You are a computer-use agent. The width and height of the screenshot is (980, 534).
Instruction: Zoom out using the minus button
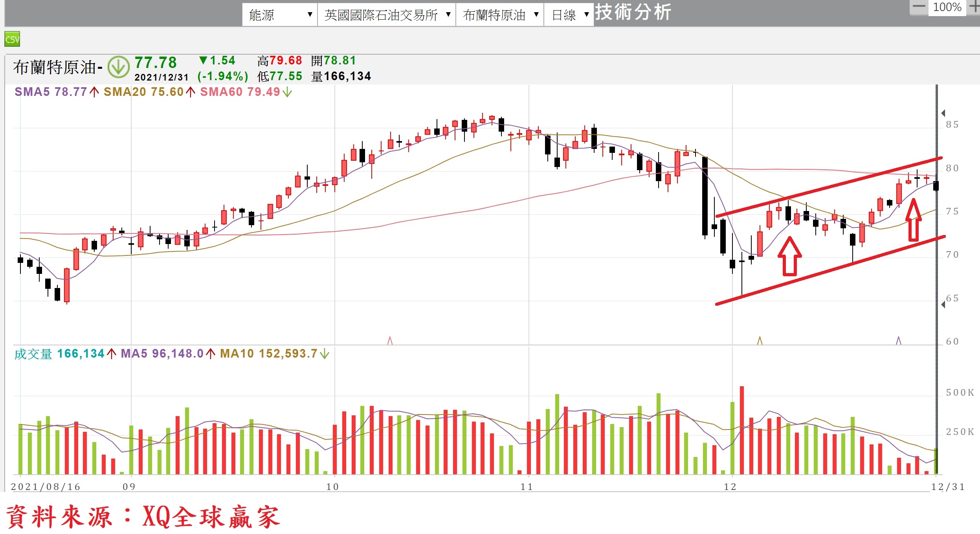pyautogui.click(x=919, y=7)
